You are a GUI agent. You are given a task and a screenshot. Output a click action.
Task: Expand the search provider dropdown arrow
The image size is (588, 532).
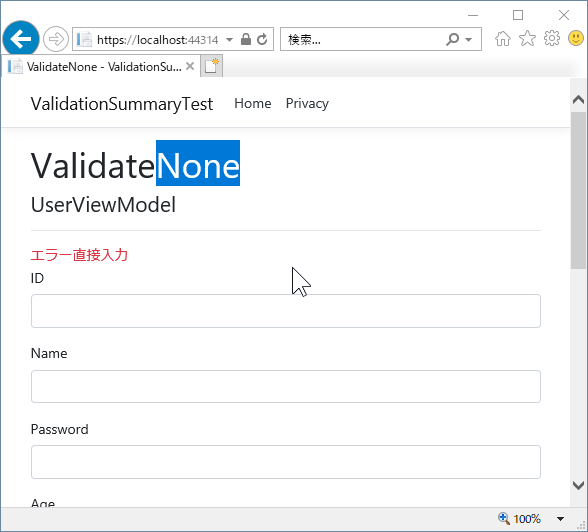(468, 39)
